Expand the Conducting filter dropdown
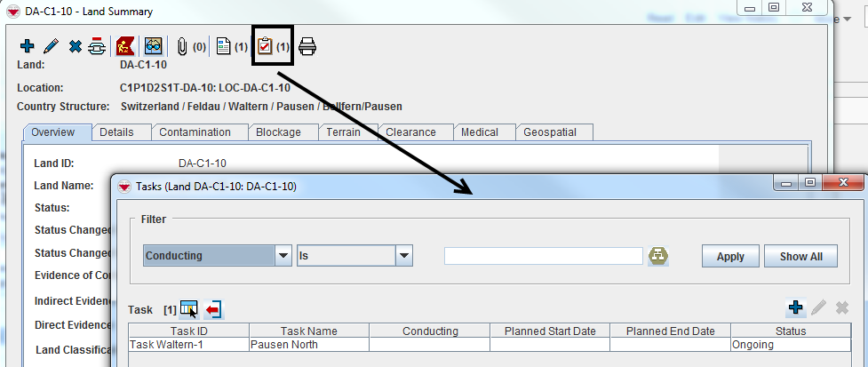The height and width of the screenshot is (367, 868). point(283,256)
